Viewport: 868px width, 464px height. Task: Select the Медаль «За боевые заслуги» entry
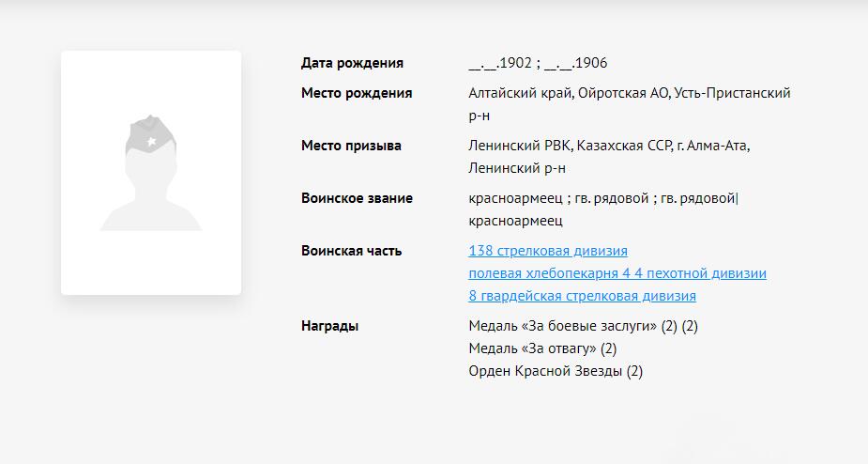562,326
